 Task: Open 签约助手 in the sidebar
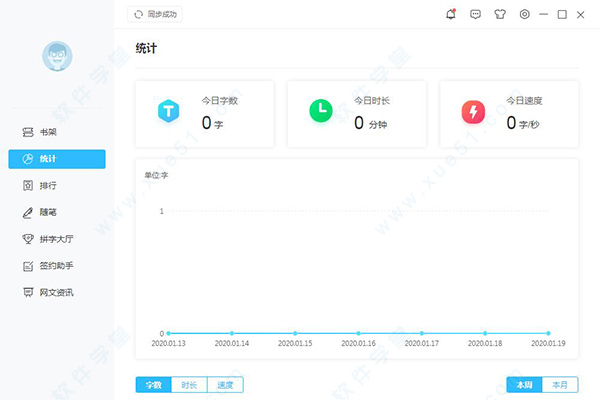57,266
